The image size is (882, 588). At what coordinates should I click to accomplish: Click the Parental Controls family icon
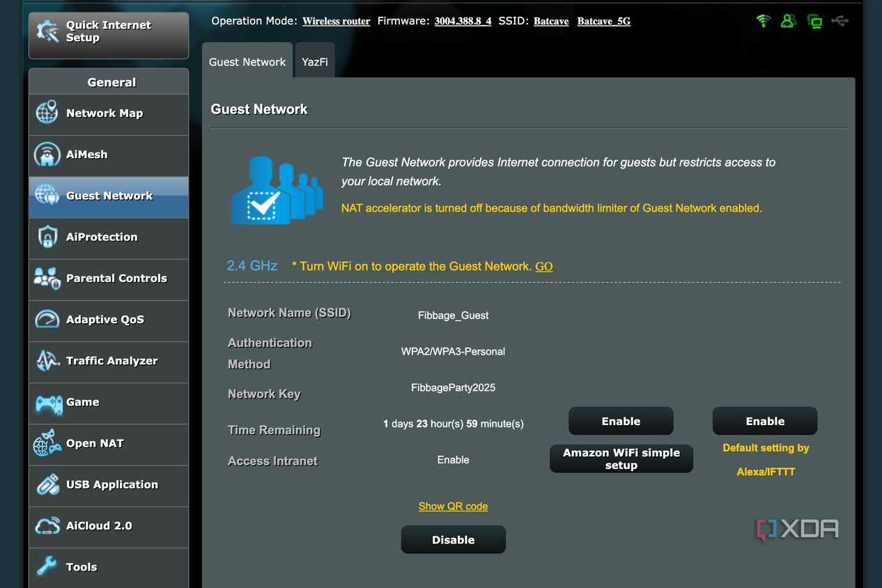click(x=47, y=278)
